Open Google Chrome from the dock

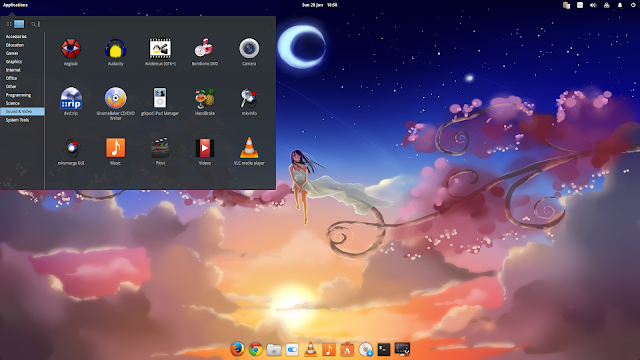[x=256, y=349]
